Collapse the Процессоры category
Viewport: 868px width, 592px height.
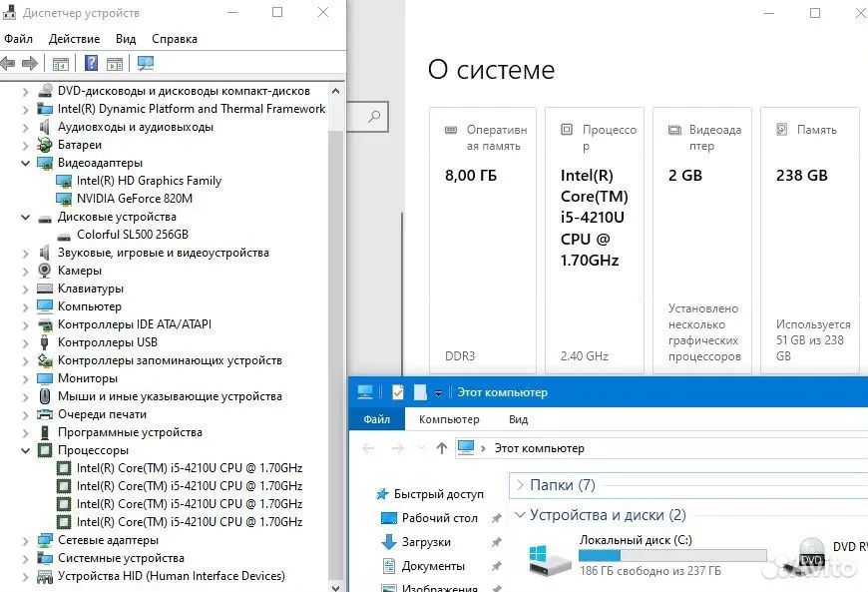(26, 450)
